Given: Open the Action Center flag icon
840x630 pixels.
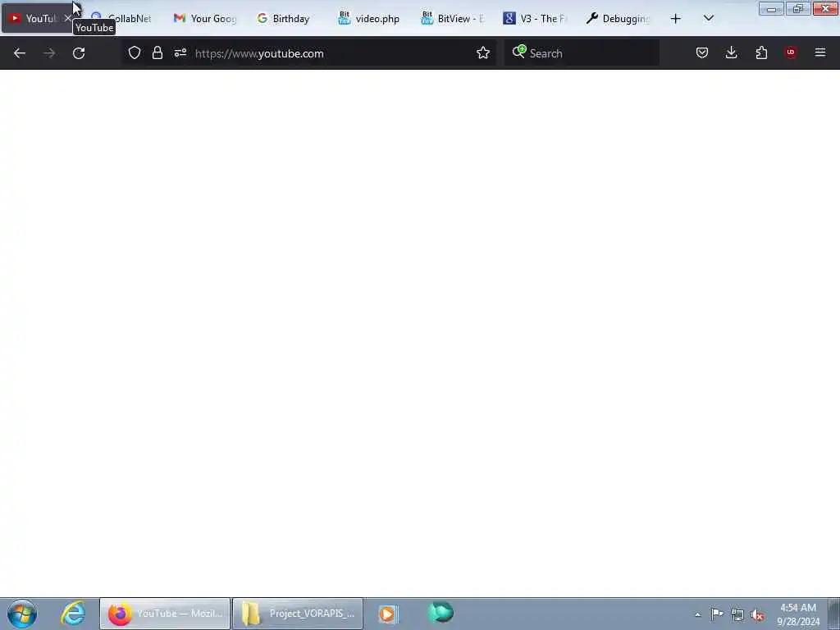Looking at the screenshot, I should coord(717,614).
